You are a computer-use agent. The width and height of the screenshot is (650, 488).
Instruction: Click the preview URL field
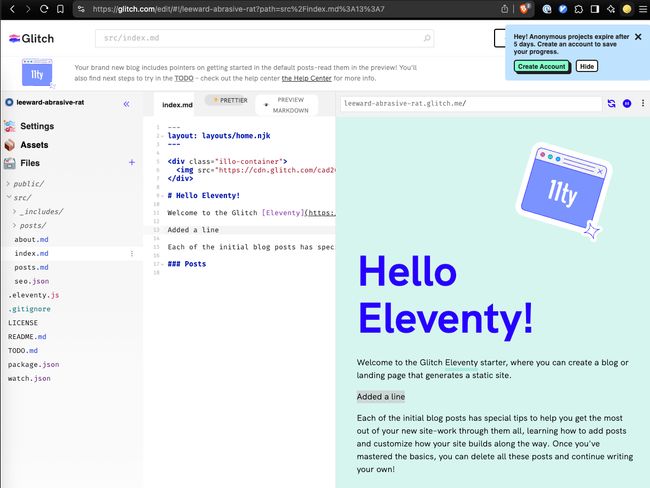pos(471,104)
